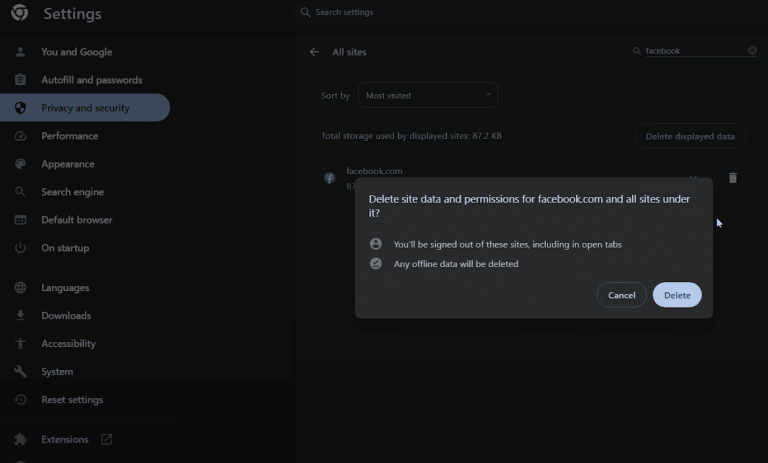Click the trash icon for facebook.com
768x463 pixels.
[x=733, y=178]
